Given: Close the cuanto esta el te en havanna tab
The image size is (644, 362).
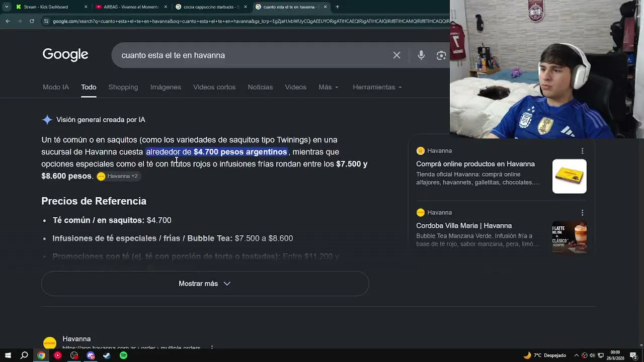Looking at the screenshot, I should [325, 7].
